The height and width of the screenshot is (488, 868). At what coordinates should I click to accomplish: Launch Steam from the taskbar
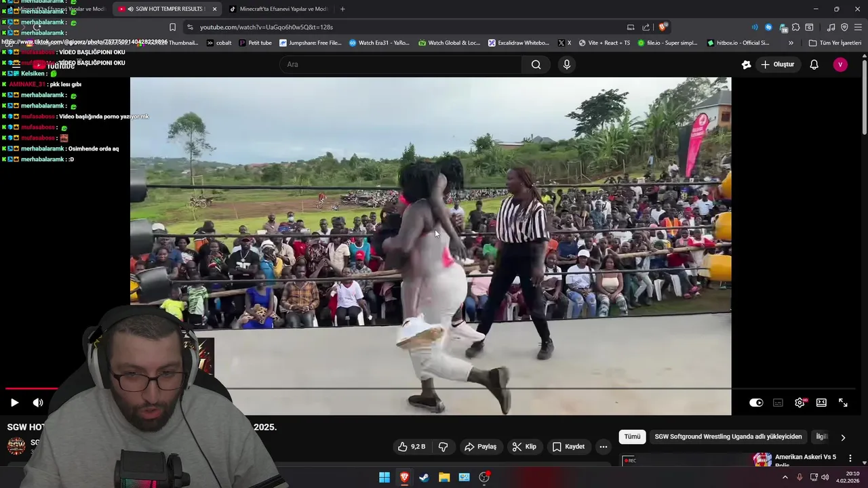[x=424, y=477]
